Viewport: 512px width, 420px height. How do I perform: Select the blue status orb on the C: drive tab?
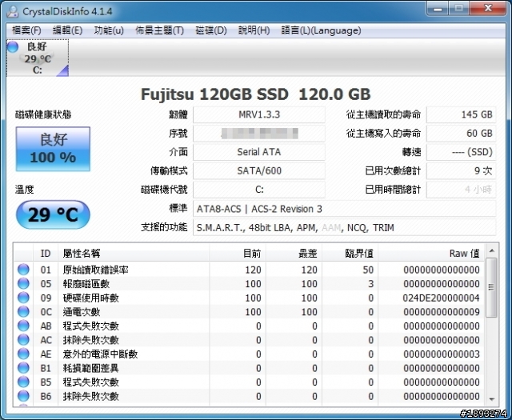click(x=13, y=46)
